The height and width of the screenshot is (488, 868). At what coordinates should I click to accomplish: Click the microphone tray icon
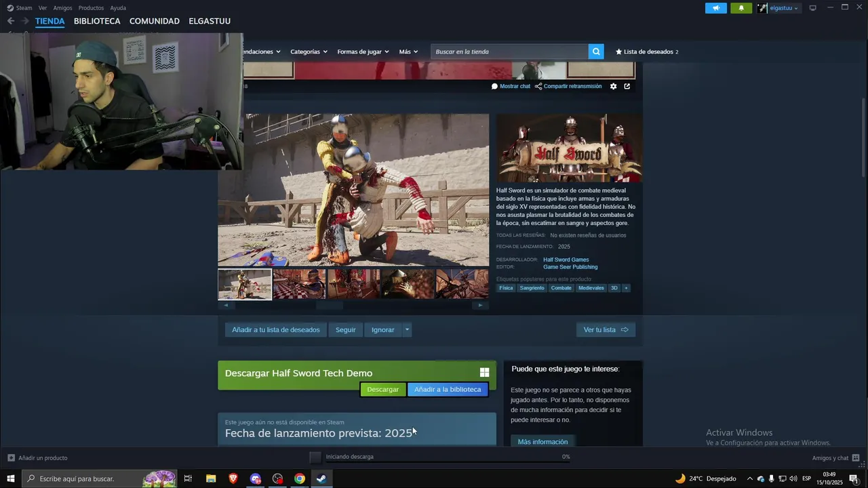771,479
